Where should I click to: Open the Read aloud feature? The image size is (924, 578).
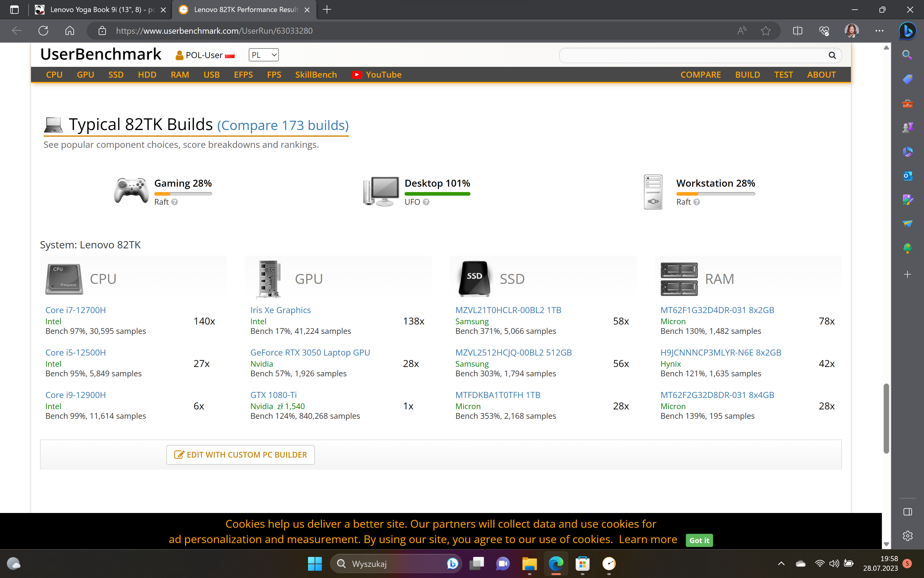tap(741, 31)
